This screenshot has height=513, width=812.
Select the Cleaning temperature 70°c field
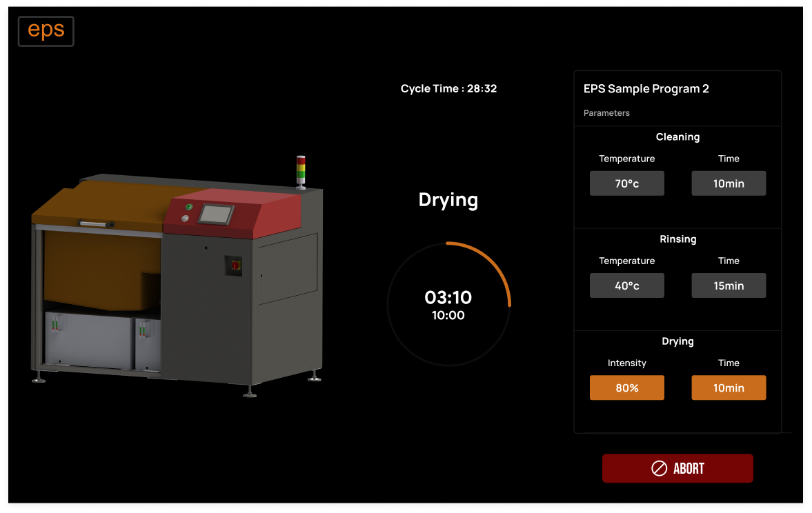click(x=626, y=183)
